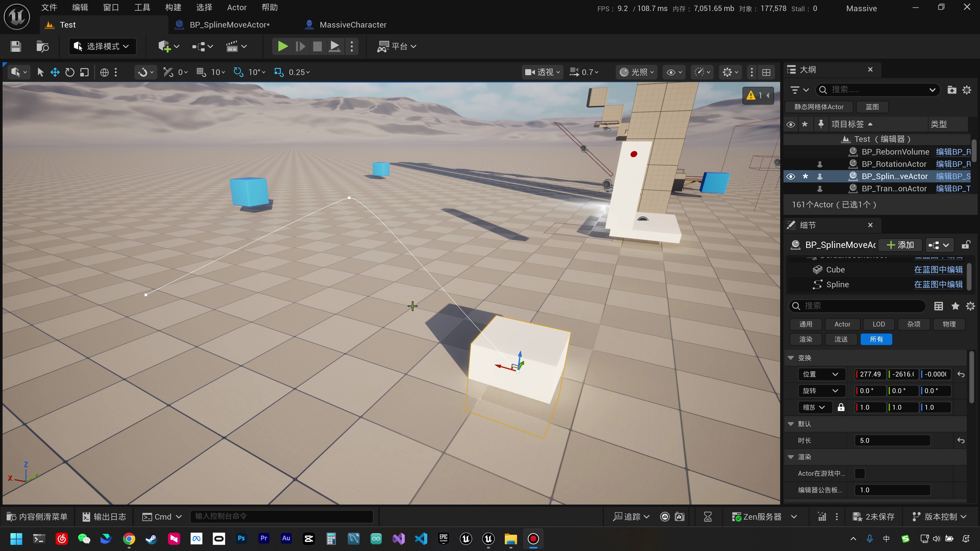Activate the Rotate gizmo tool
This screenshot has height=551, width=980.
click(70, 72)
